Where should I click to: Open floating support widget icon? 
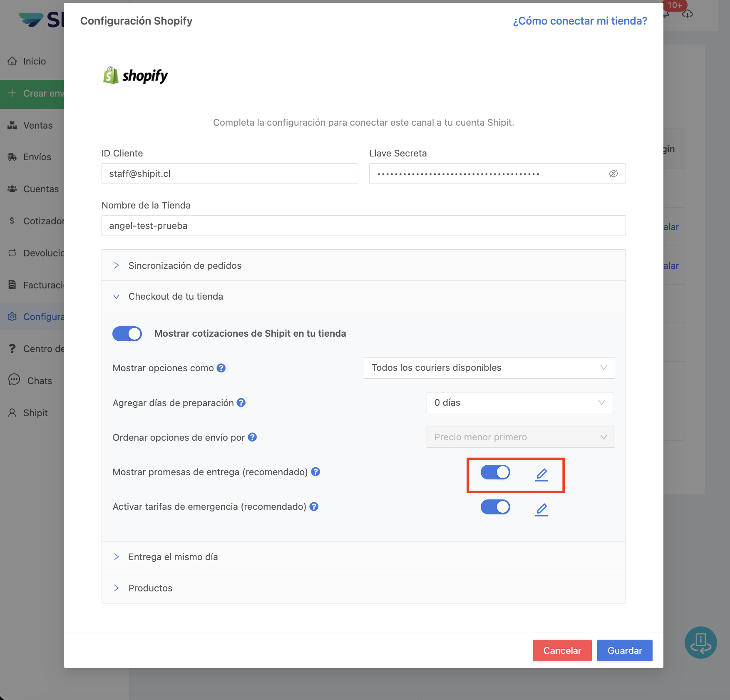click(x=700, y=643)
